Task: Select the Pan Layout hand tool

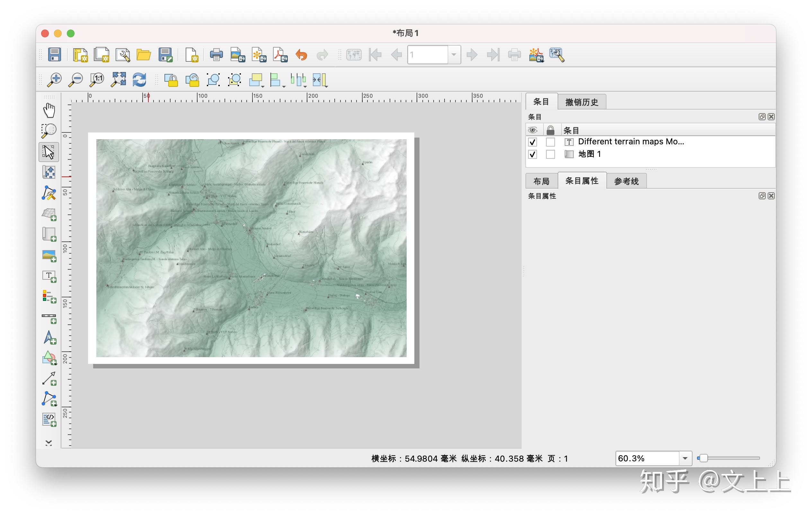Action: pos(49,110)
